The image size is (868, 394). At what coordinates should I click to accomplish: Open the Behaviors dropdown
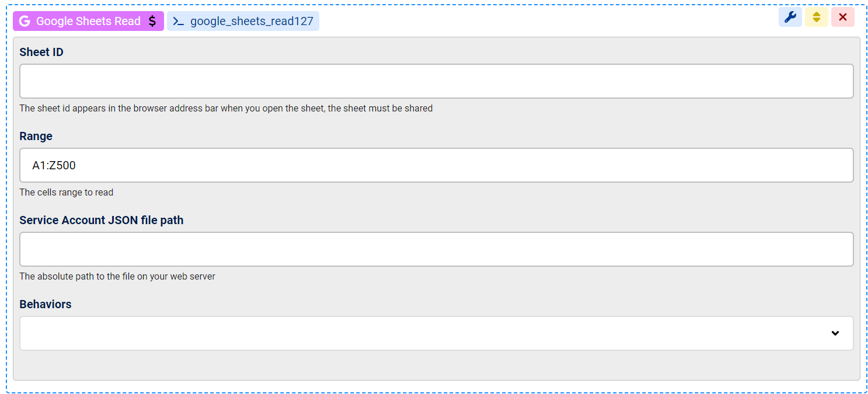click(437, 333)
